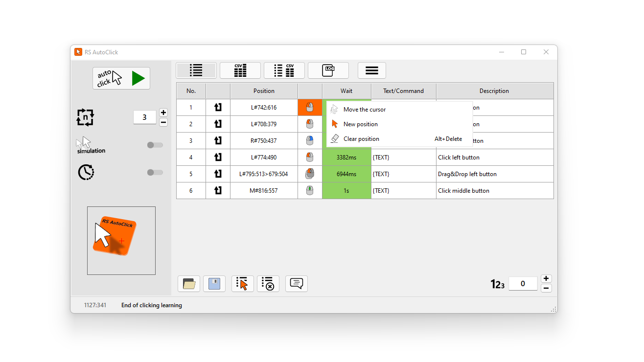Select the 3382ms wait cell
The height and width of the screenshot is (362, 644).
tap(346, 158)
